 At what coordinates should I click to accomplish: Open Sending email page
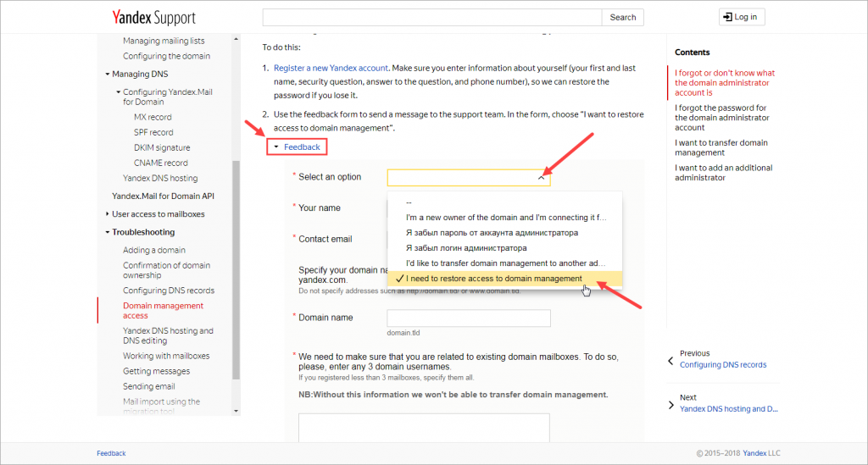pos(148,386)
